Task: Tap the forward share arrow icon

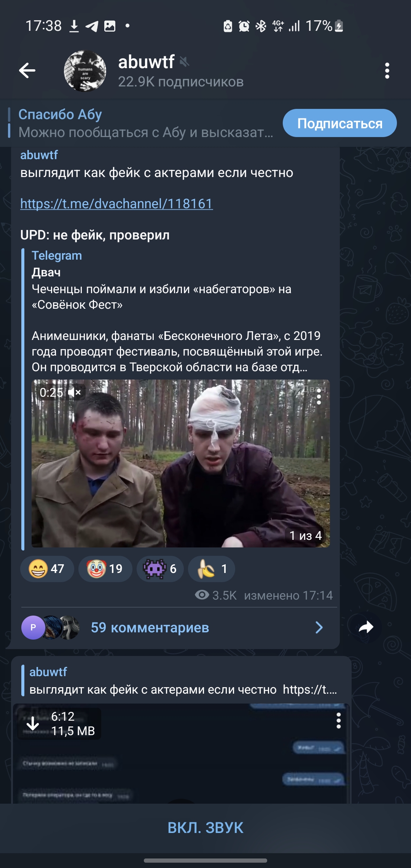Action: pos(366,627)
